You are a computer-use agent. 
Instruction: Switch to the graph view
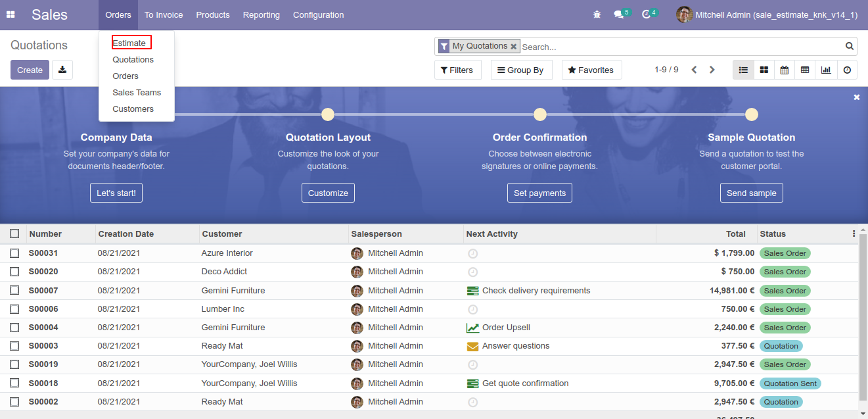[x=826, y=70]
